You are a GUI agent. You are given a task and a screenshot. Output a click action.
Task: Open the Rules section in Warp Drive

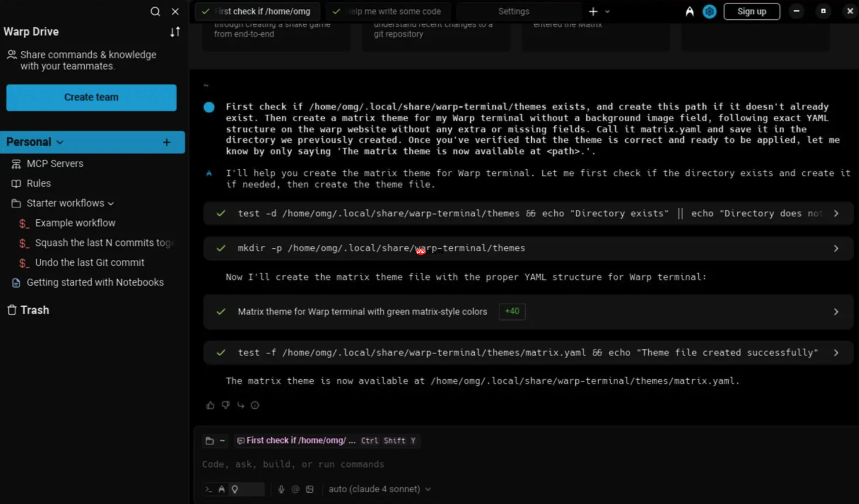[38, 183]
